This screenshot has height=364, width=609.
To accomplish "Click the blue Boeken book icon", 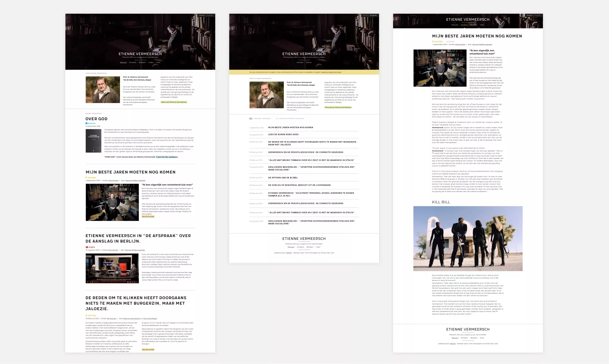I will coord(86,124).
